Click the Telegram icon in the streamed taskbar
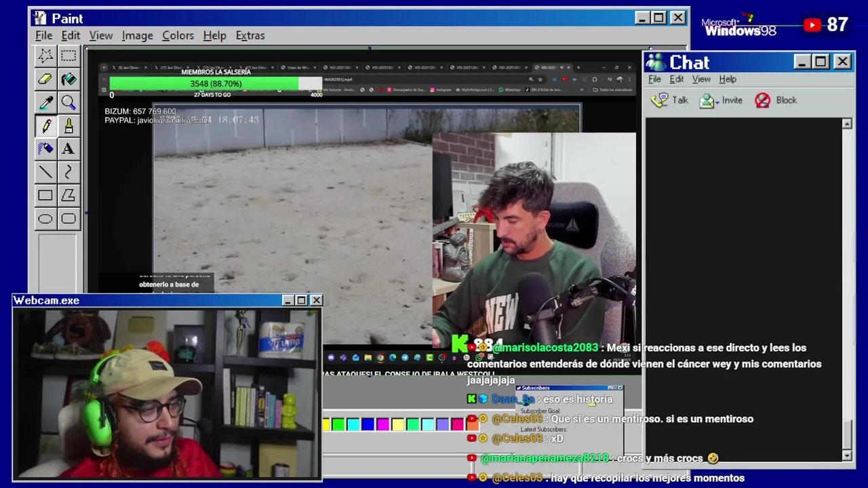 tap(405, 357)
